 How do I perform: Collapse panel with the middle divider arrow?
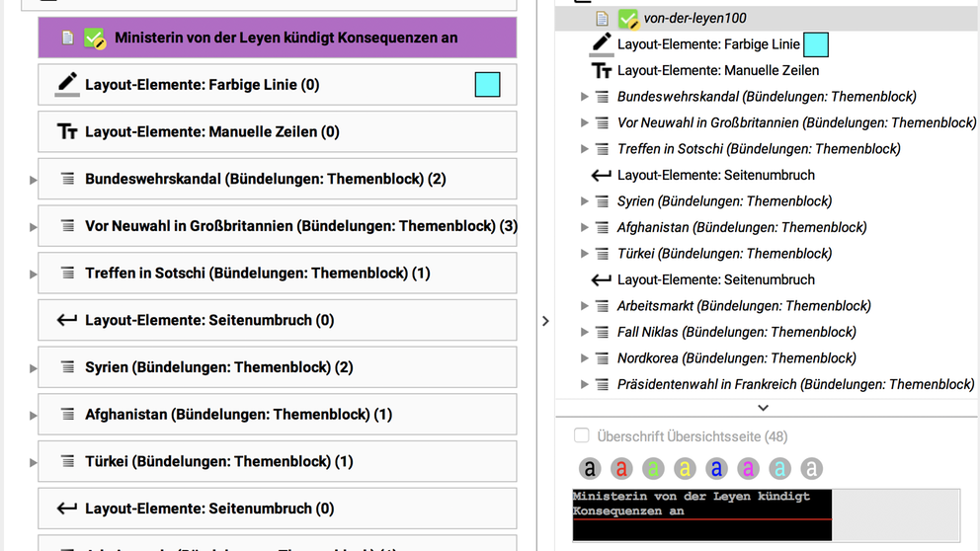pos(545,321)
